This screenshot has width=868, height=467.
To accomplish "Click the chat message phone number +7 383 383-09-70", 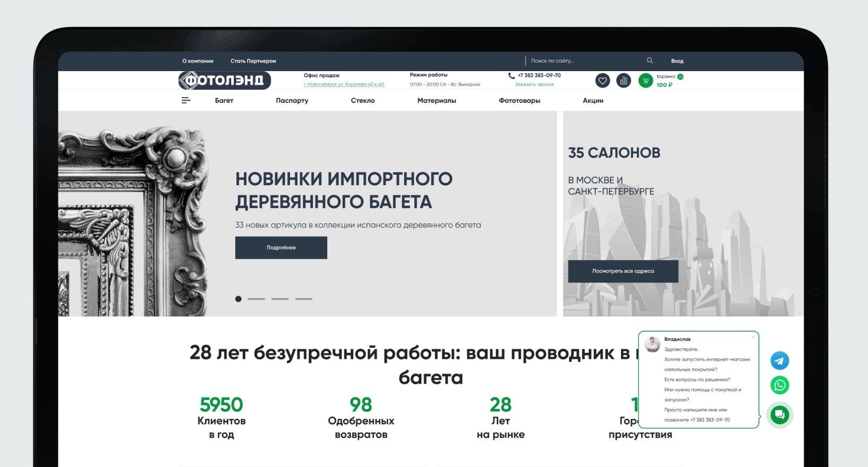I will tap(710, 420).
